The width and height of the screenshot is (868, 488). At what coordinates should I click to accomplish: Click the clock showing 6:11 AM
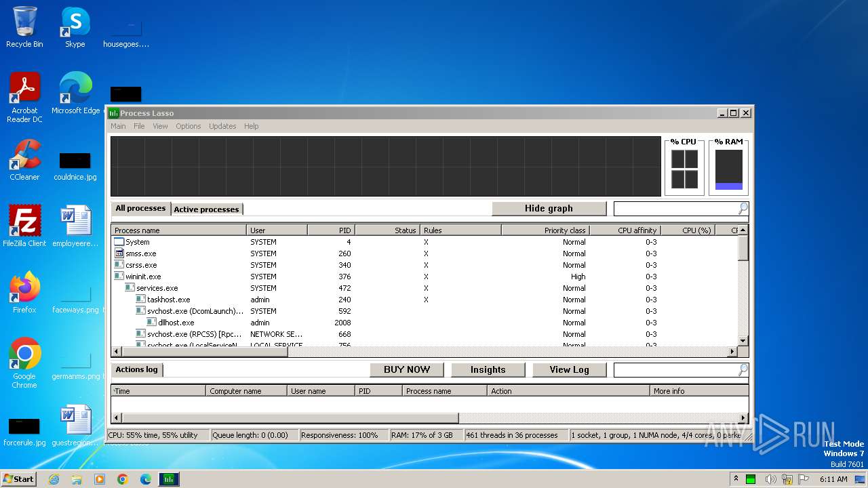(x=833, y=479)
